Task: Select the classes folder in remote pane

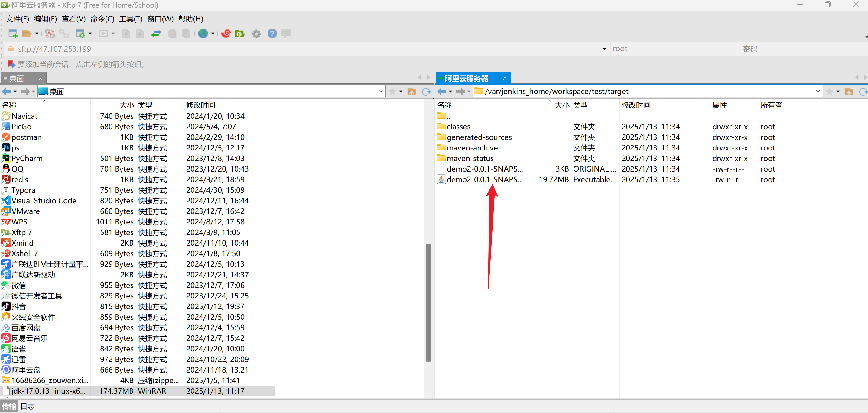Action: tap(458, 127)
